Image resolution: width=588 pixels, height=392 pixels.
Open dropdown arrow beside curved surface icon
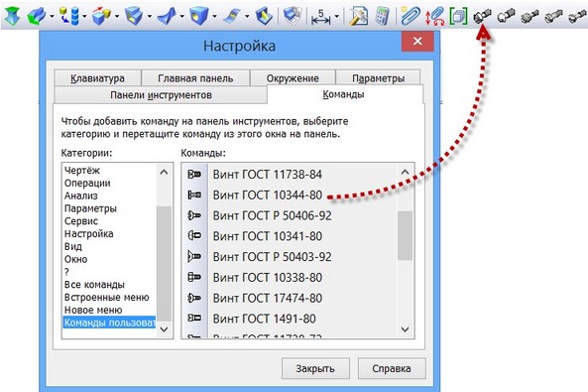(181, 17)
